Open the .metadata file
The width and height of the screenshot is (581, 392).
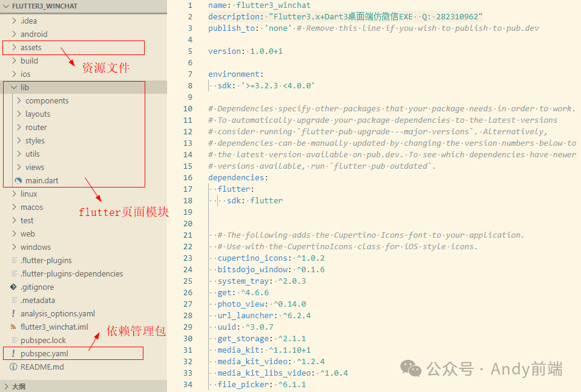(x=38, y=300)
